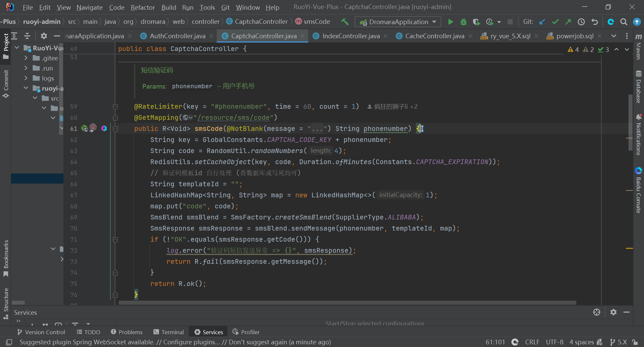Click the Build Project hammer icon
The height and width of the screenshot is (347, 644).
(x=345, y=22)
